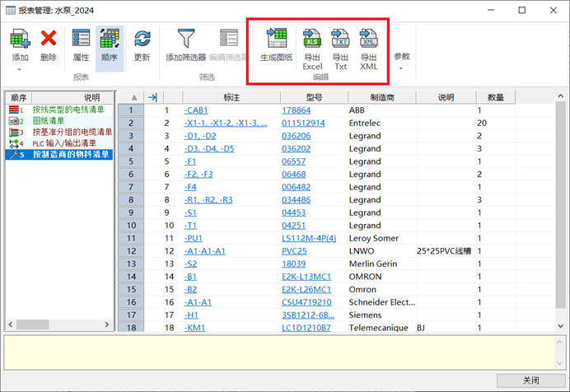Click 添加筛选器 (Add filter) funnel icon
This screenshot has height=392, width=570.
click(185, 39)
